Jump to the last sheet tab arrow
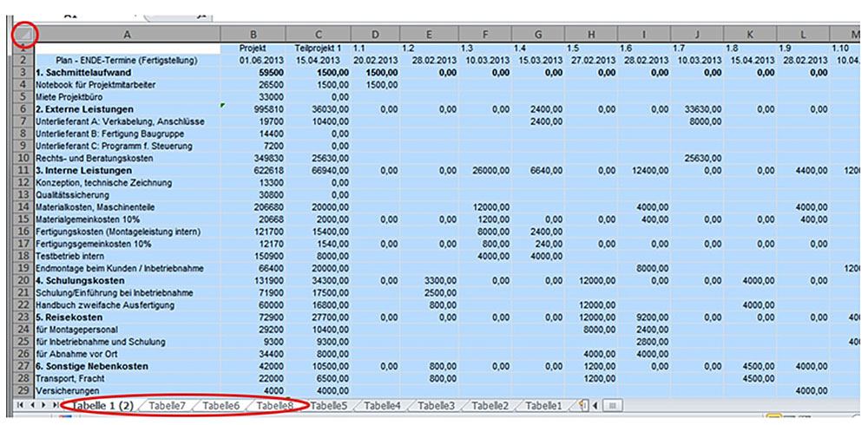The image size is (868, 425). (x=56, y=405)
